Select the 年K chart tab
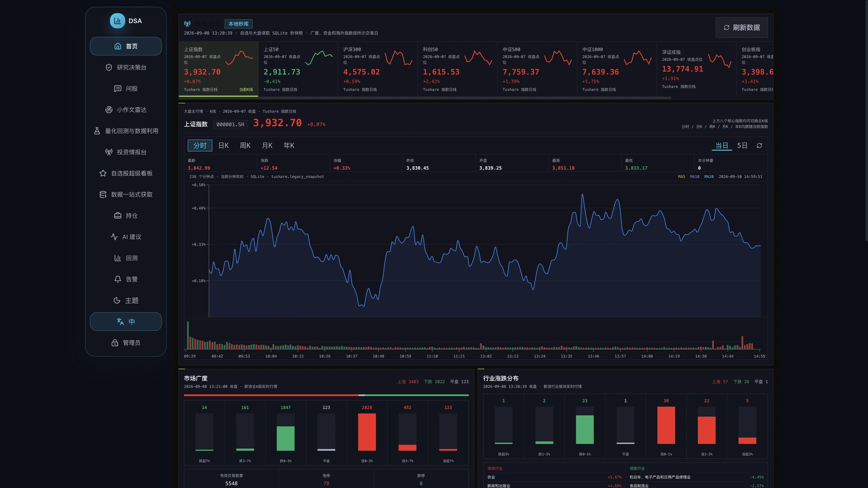This screenshot has height=488, width=868. [289, 146]
